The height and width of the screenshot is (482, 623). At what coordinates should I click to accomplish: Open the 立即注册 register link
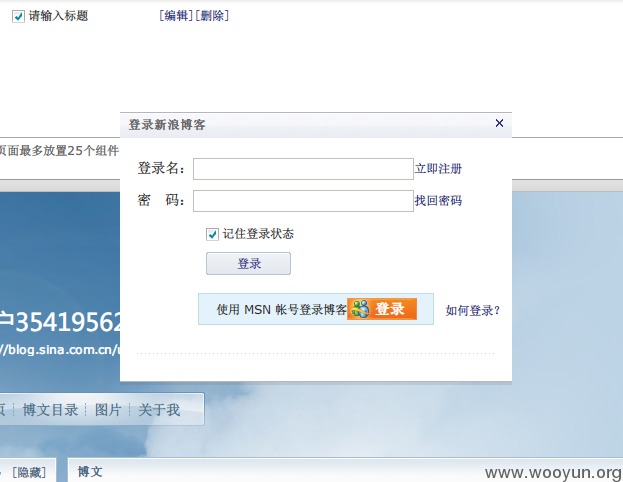pos(438,168)
